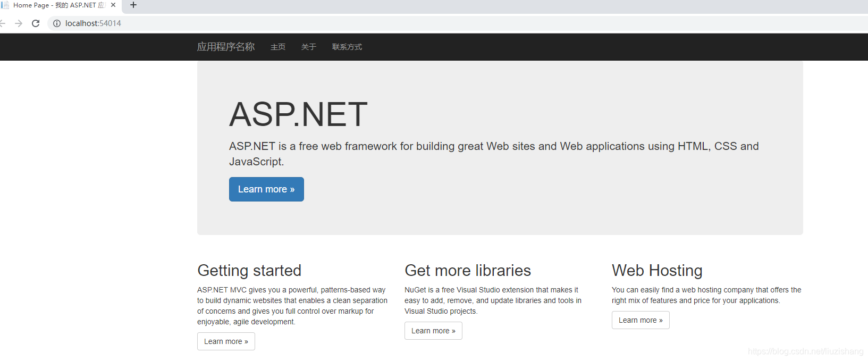
Task: Click the 'NuGet is a free Visual Studio' text
Action: tap(493, 300)
